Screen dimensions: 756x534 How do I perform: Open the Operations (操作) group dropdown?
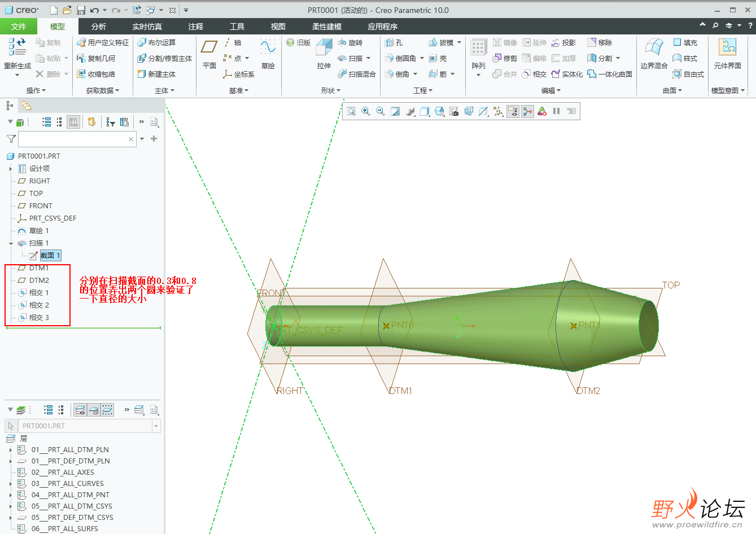click(x=36, y=90)
